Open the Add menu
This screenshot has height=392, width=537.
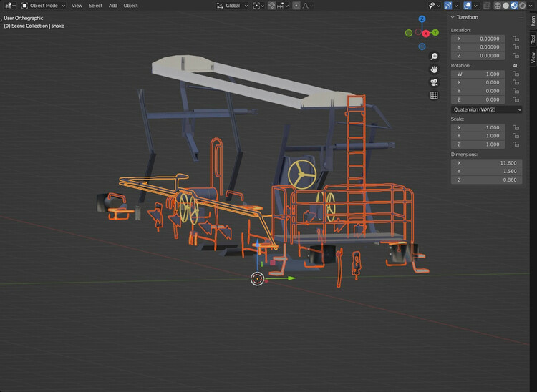pyautogui.click(x=113, y=6)
